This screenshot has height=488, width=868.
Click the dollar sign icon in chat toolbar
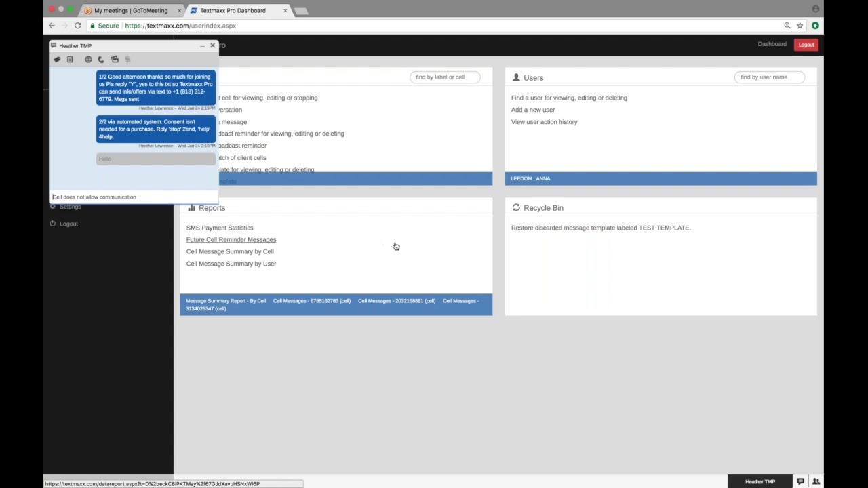127,60
